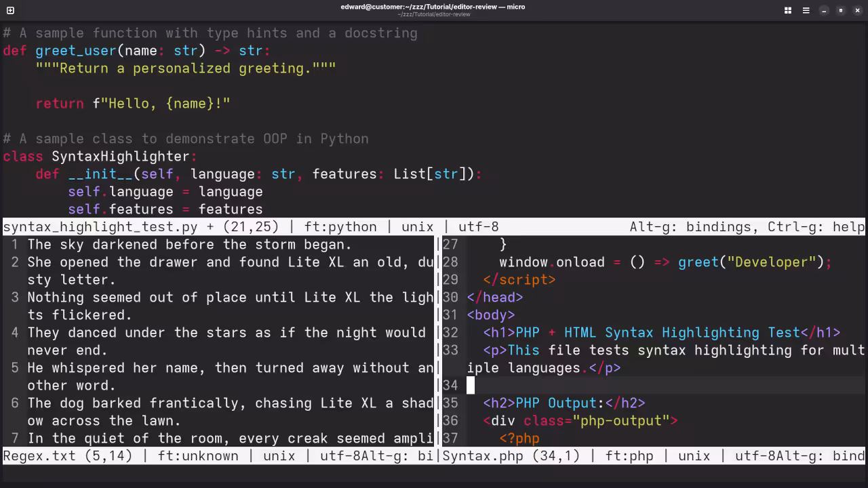The width and height of the screenshot is (868, 488).
Task: Open the hamburger menu in the title bar
Action: click(x=806, y=10)
